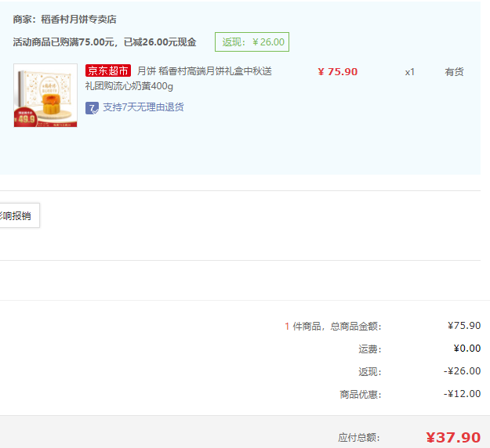490x448 pixels.
Task: Click merchant name 稻香村月饼专卖店
Action: 78,20
